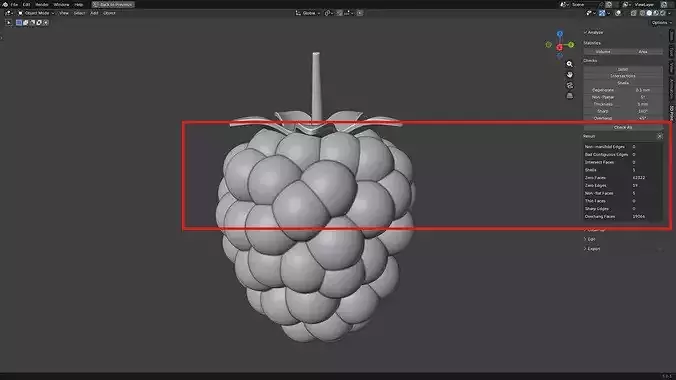Open the viewport View menu
Image resolution: width=676 pixels, height=380 pixels.
(x=64, y=13)
